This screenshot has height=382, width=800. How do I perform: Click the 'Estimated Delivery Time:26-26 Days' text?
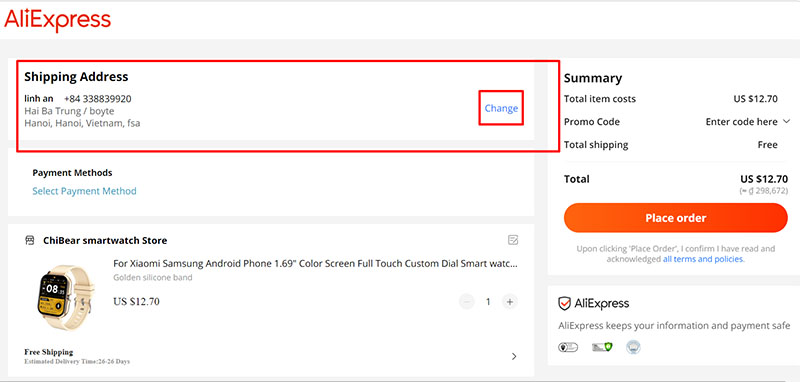pyautogui.click(x=77, y=362)
